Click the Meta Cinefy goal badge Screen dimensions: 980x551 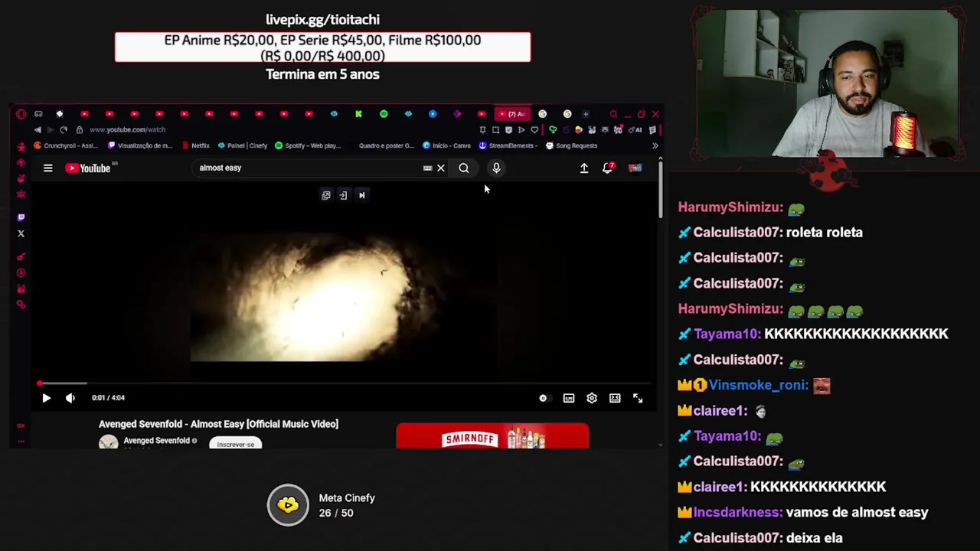point(288,505)
